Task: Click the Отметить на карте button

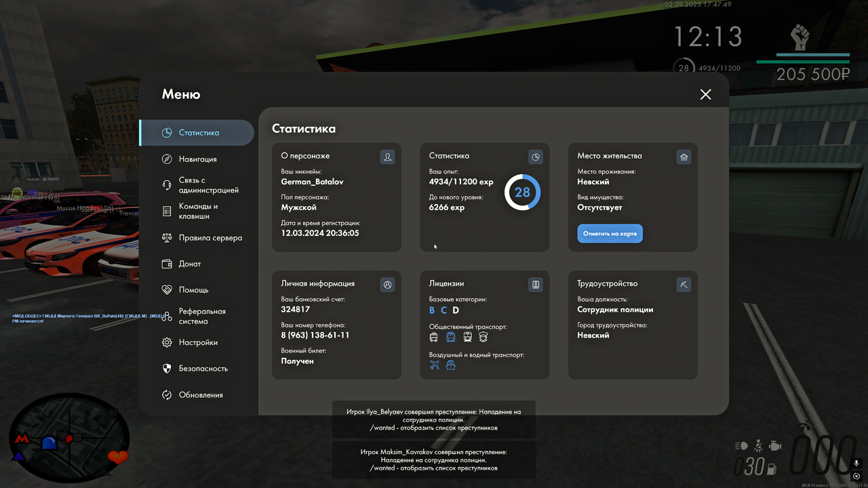Action: [x=610, y=233]
